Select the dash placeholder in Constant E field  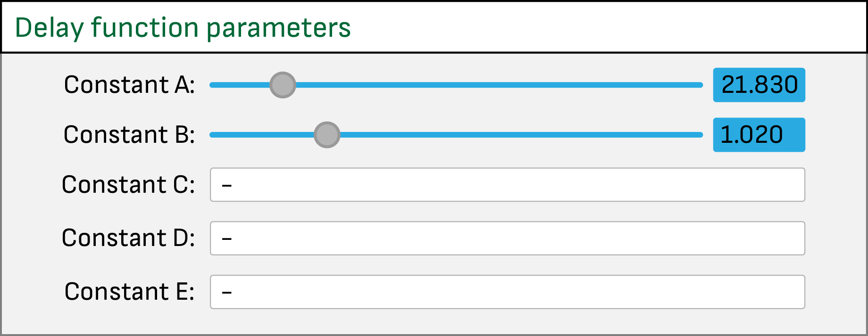(x=228, y=292)
